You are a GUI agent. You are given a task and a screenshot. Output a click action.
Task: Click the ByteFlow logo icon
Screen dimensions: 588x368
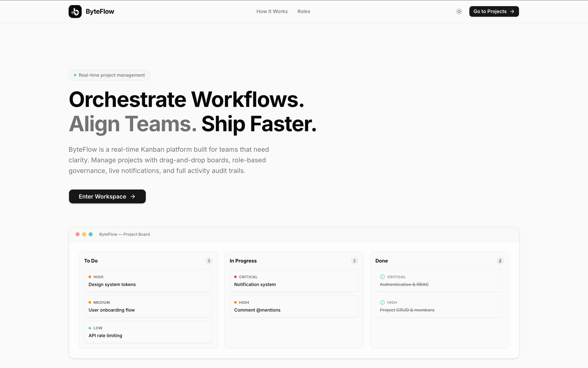[75, 11]
